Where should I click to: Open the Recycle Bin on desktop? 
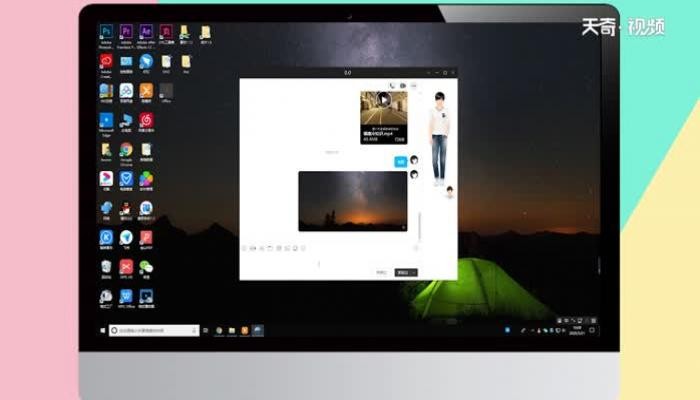tap(105, 266)
